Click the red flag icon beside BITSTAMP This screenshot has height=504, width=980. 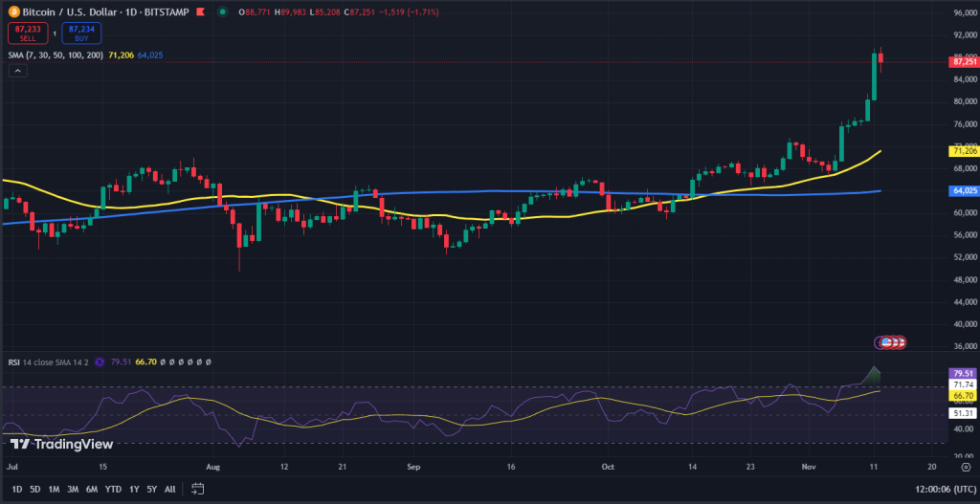[200, 11]
